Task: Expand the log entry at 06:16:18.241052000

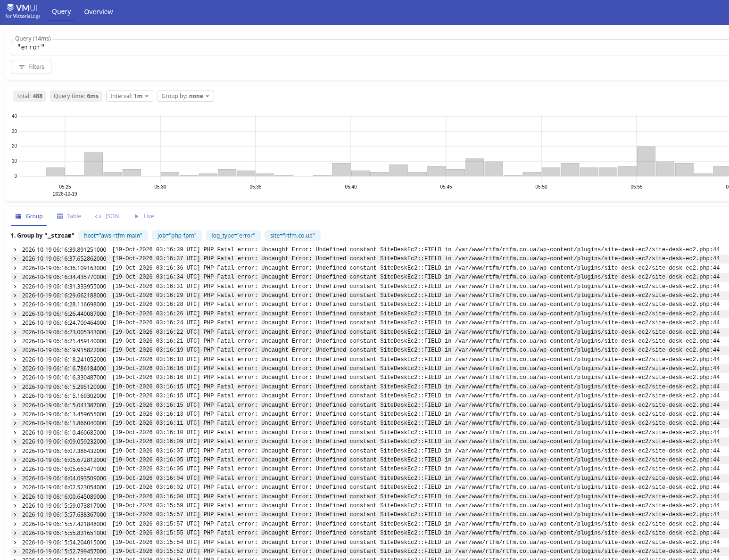Action: tap(15, 360)
